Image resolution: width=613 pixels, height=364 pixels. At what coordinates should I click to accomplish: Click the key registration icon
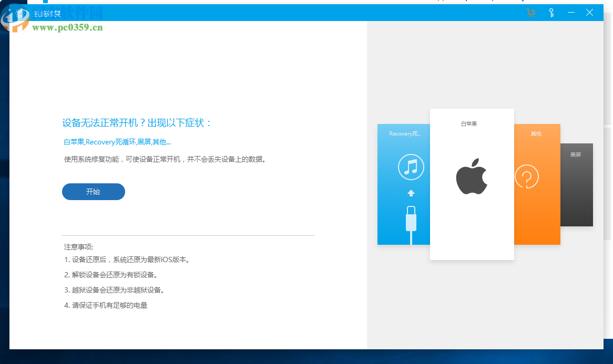coord(551,13)
